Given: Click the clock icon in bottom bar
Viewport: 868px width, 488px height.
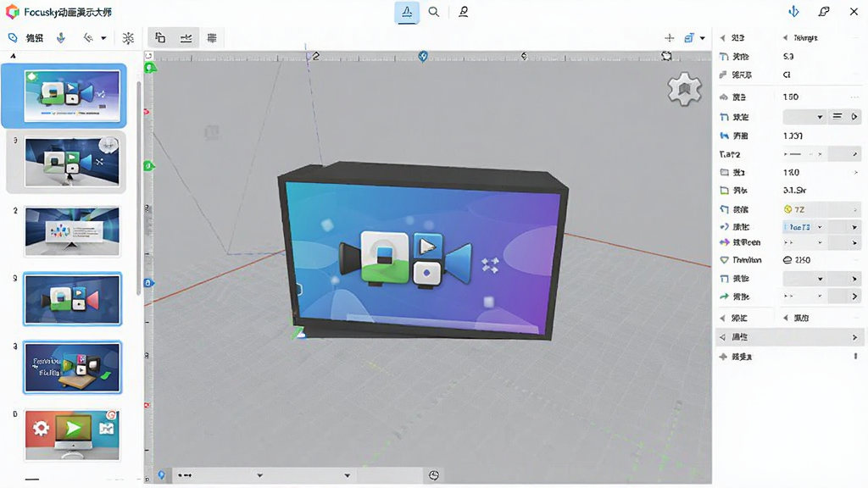Looking at the screenshot, I should tap(434, 474).
